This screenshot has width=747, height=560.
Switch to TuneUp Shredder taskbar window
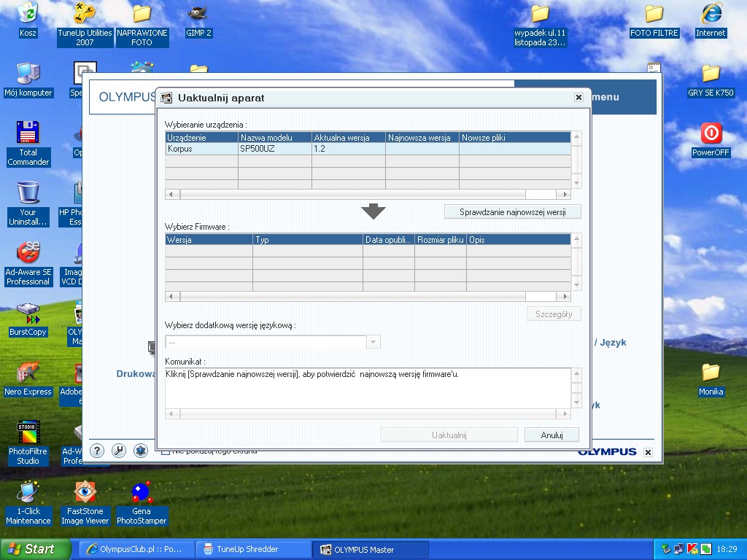(253, 549)
